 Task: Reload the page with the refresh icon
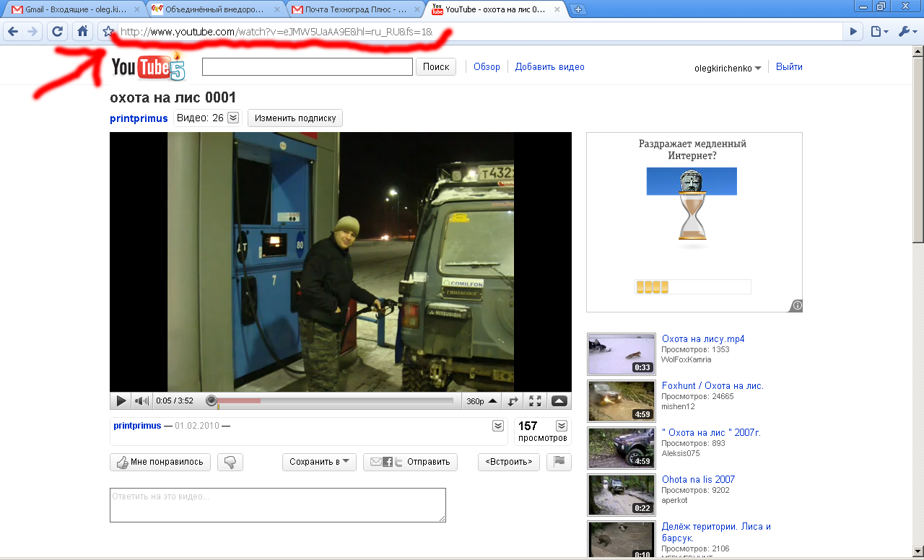click(57, 32)
